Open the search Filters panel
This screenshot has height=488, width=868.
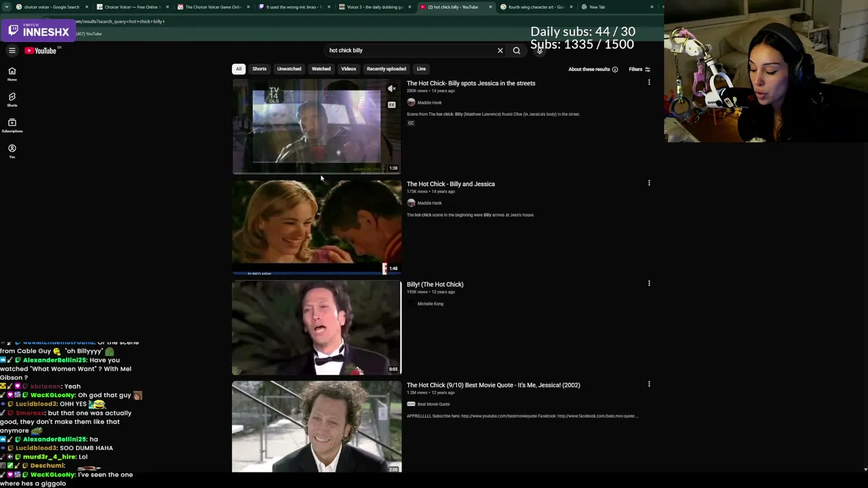point(639,69)
